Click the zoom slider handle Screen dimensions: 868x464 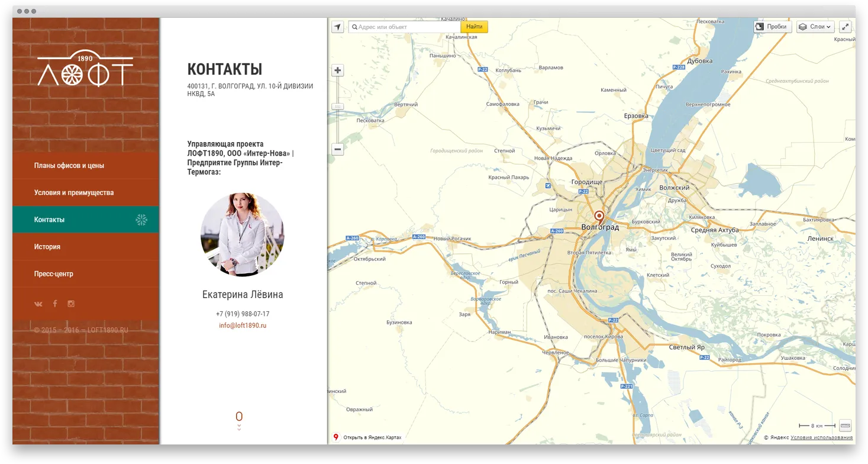coord(338,107)
